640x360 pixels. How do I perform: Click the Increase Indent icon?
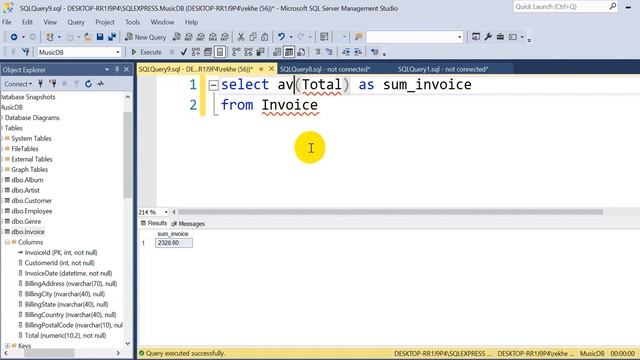pos(358,52)
